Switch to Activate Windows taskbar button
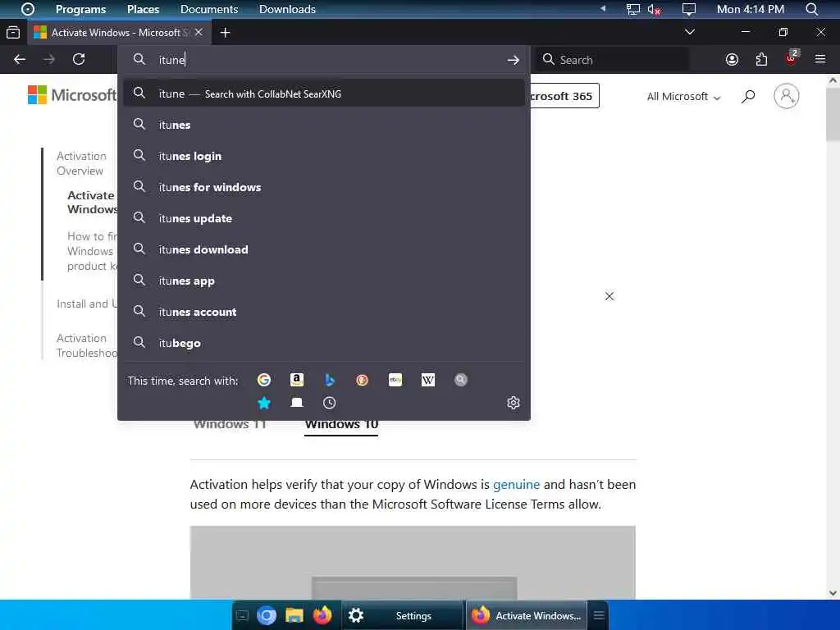This screenshot has height=630, width=840. point(527,615)
